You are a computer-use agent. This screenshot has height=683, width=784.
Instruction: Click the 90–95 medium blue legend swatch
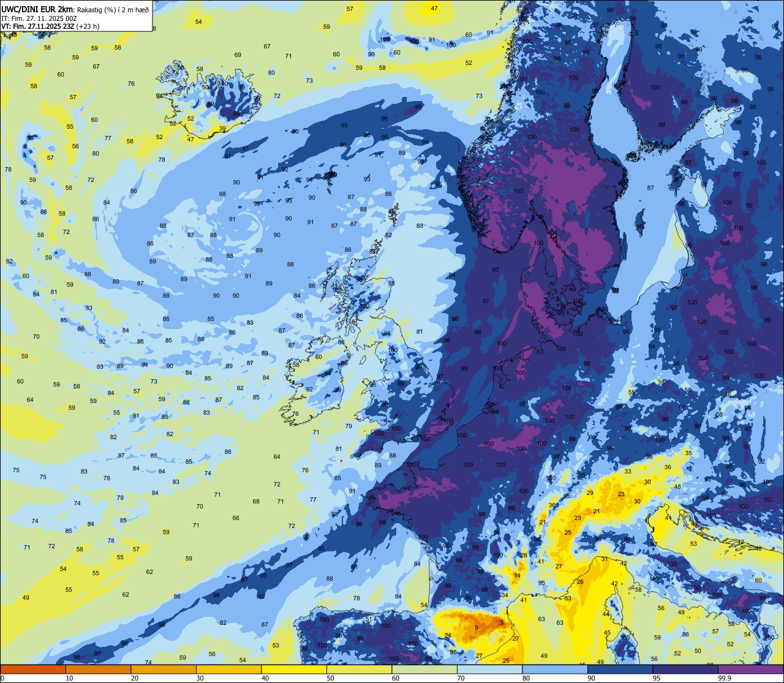(620, 669)
